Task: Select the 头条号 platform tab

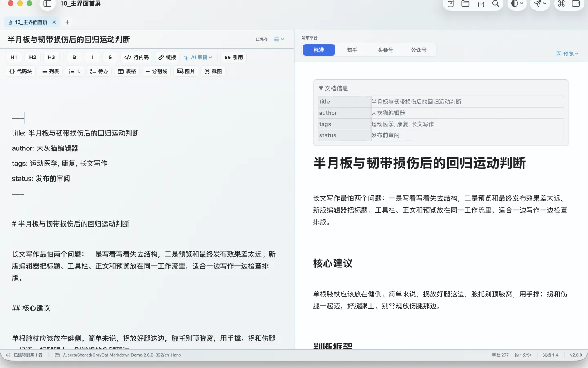Action: 385,50
